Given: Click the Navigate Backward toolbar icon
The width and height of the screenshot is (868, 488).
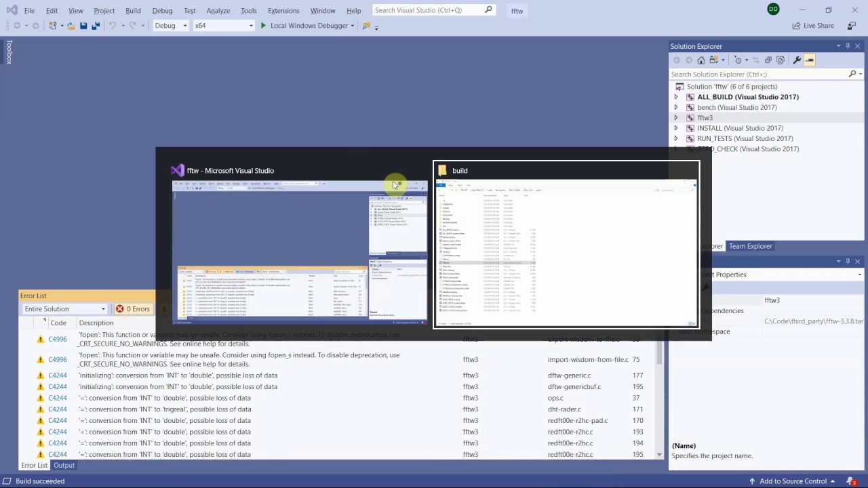Looking at the screenshot, I should [17, 26].
